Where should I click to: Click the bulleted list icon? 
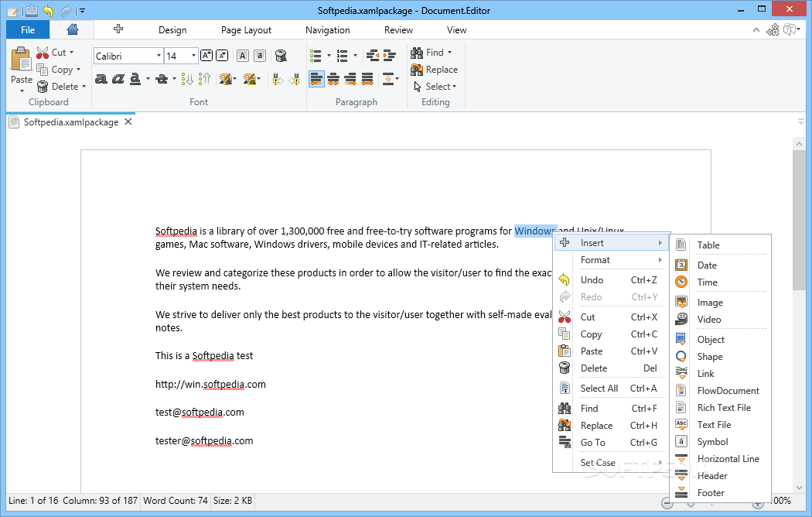pos(316,56)
